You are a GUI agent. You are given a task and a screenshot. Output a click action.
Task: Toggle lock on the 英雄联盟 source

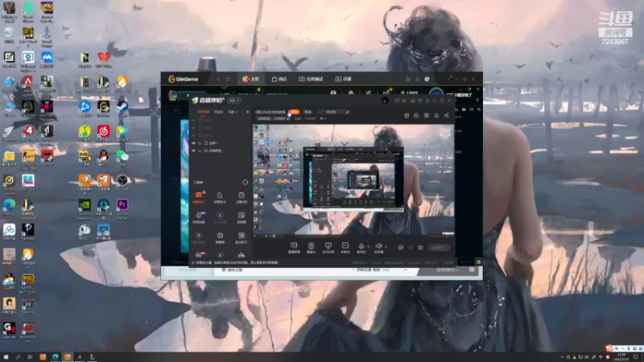(200, 150)
